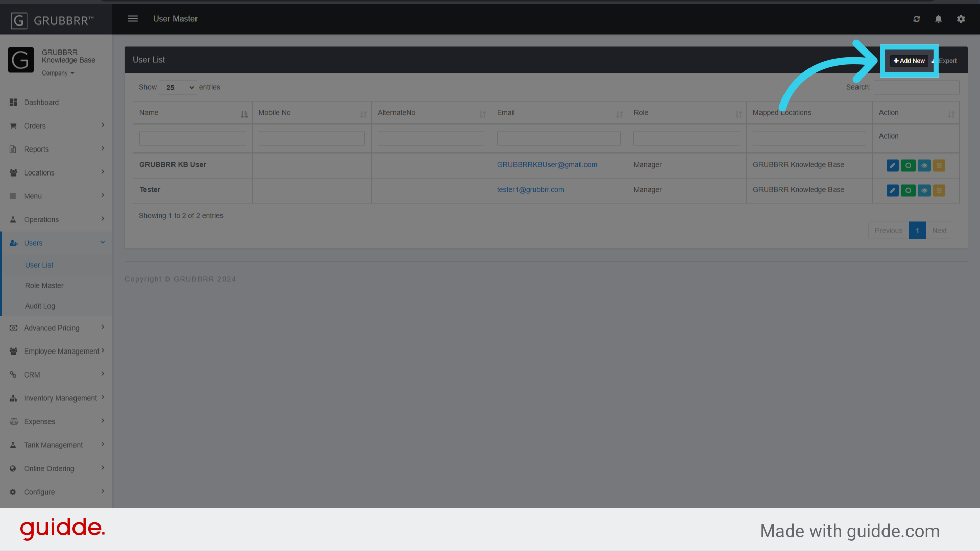Open the Company dropdown
This screenshot has height=551, width=980.
(x=58, y=73)
